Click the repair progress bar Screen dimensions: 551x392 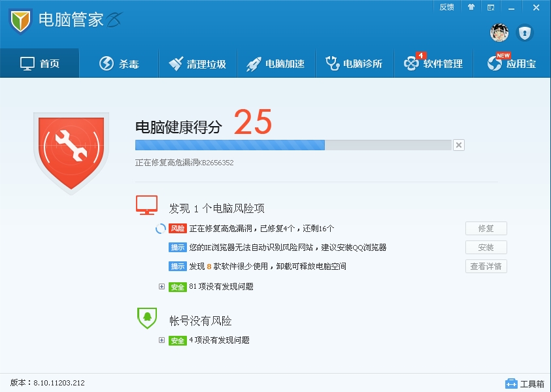coord(293,145)
